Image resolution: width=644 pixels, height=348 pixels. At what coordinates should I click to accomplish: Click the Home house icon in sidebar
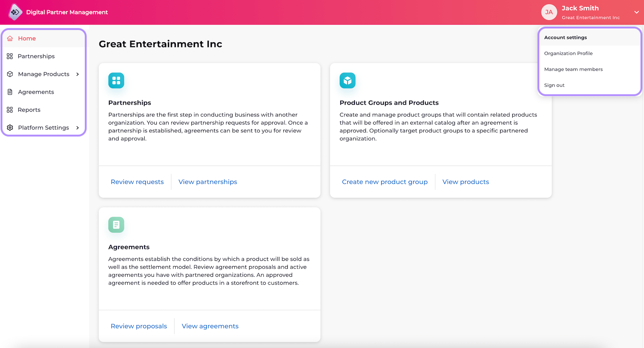coord(10,38)
